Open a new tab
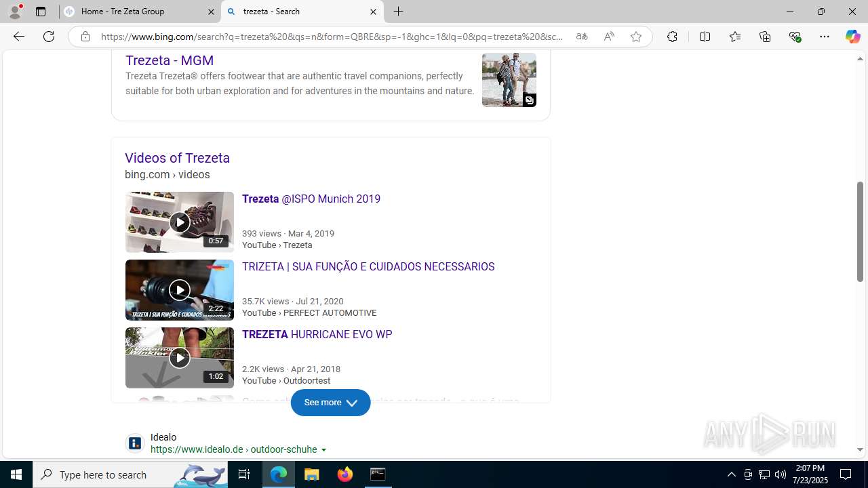Screen dimensions: 868x488 (x=399, y=12)
